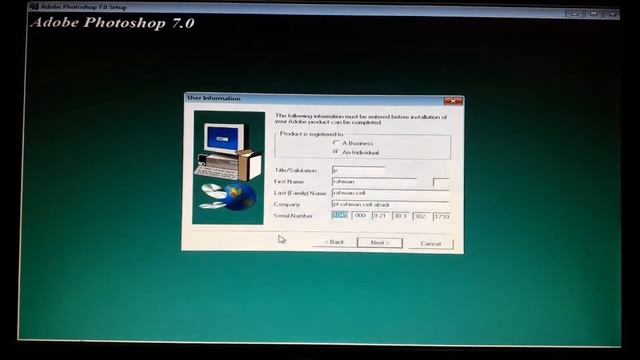Click the First Name input field
640x360 pixels.
pos(374,182)
